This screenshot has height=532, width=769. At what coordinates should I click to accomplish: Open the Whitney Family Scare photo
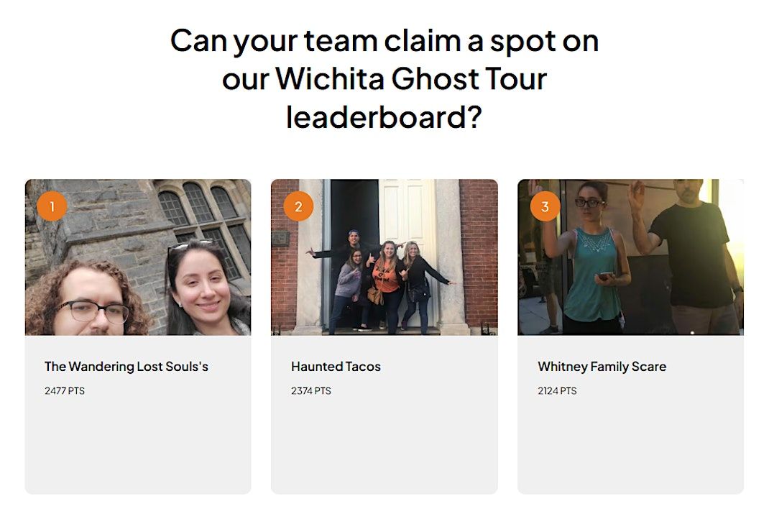[x=631, y=257]
